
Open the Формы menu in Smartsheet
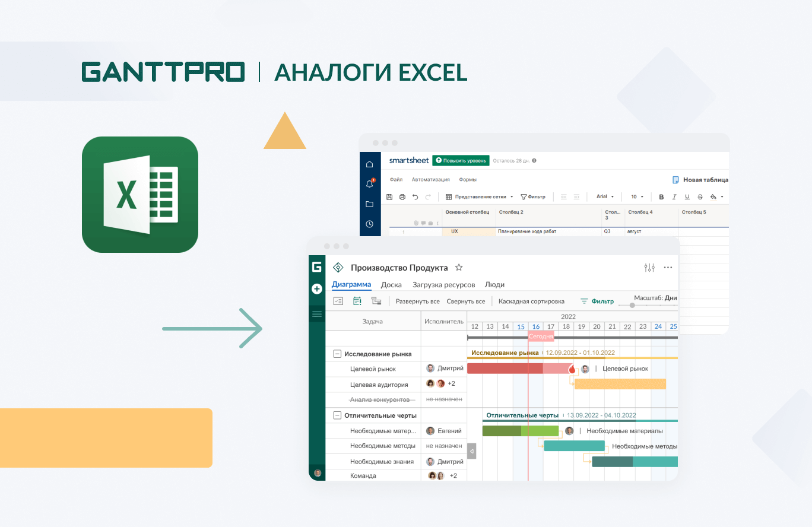468,179
